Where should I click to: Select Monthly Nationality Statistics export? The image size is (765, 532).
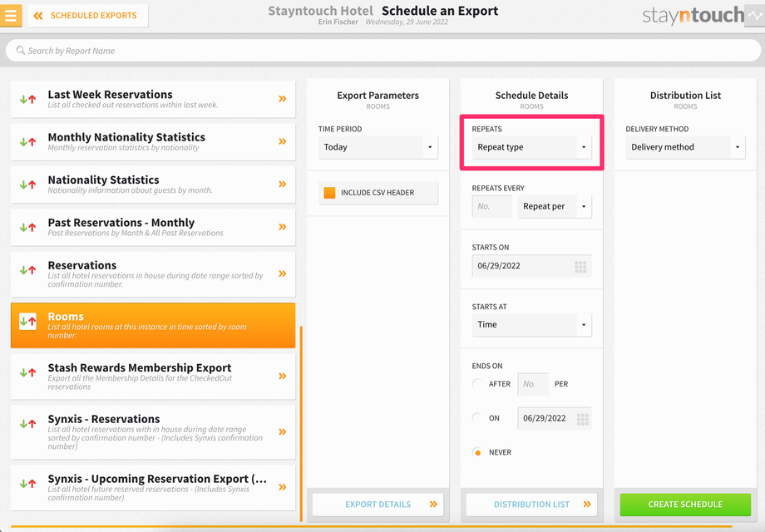click(x=153, y=142)
